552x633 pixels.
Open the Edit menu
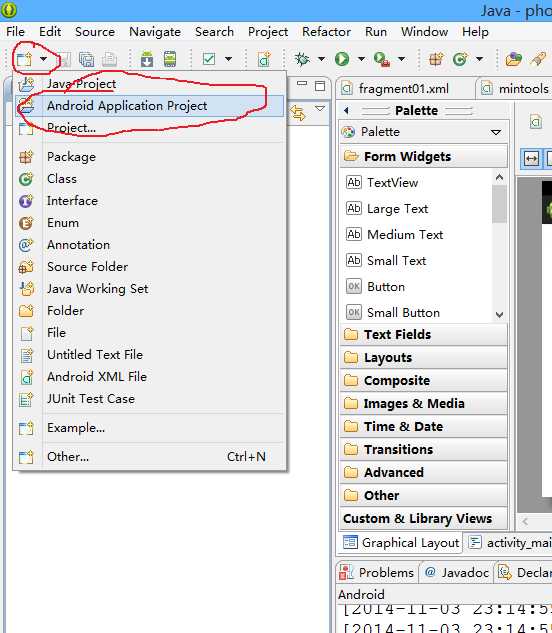pos(50,31)
